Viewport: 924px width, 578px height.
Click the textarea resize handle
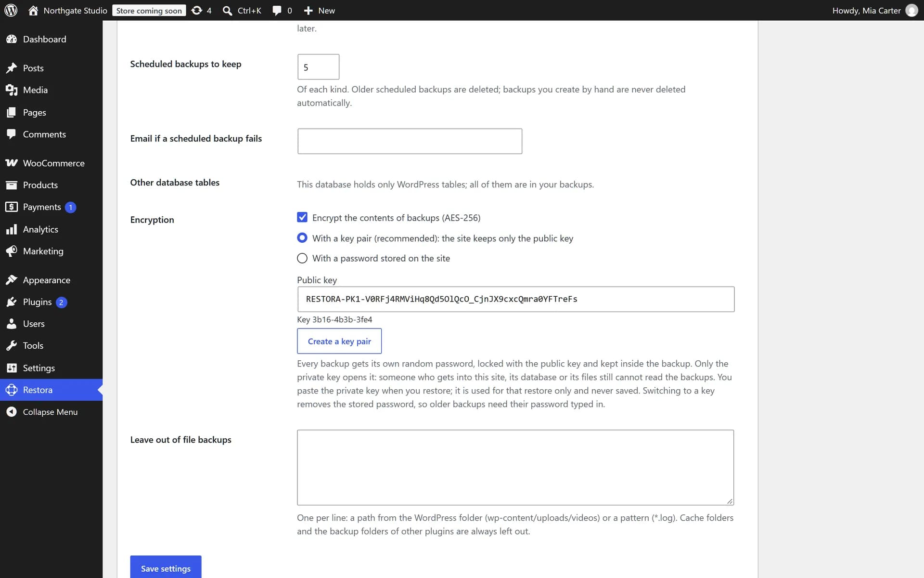(730, 501)
